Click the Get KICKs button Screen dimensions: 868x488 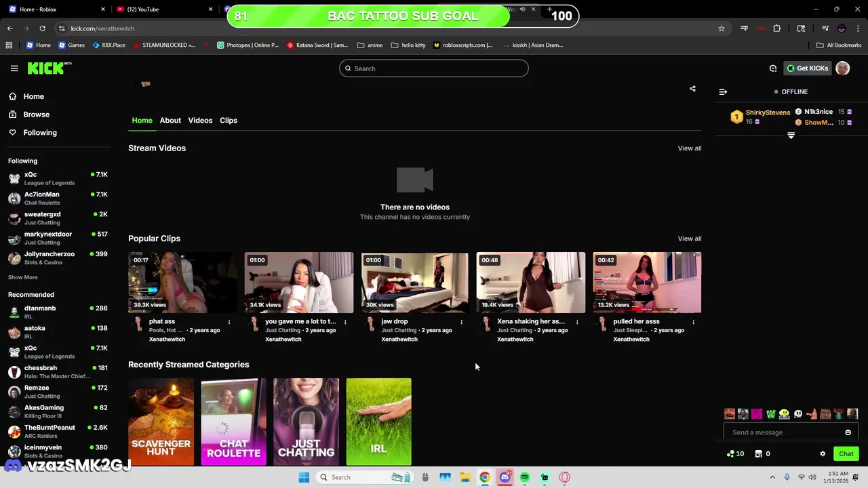(x=807, y=68)
